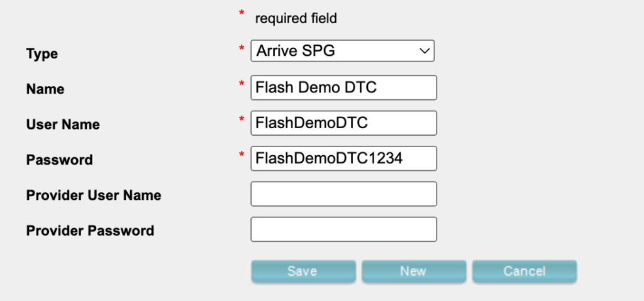644x301 pixels.
Task: Click red asterisk beside 'required field' legend
Action: (x=241, y=14)
